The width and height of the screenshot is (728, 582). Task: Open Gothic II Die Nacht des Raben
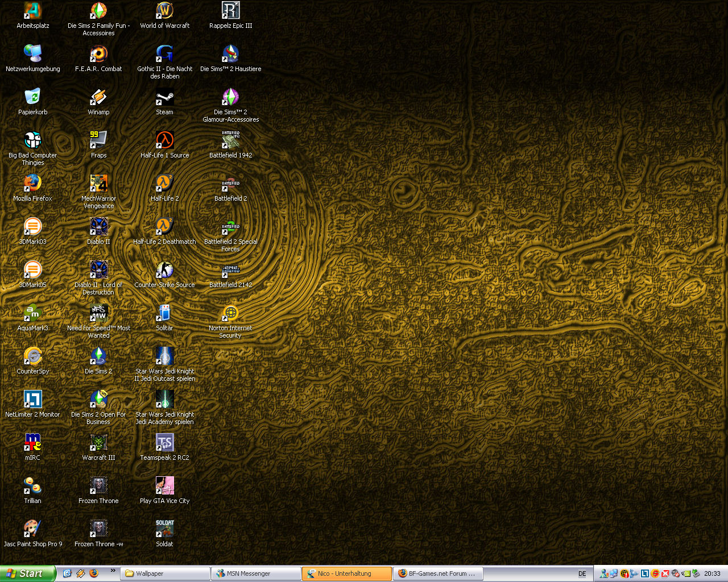(x=165, y=62)
